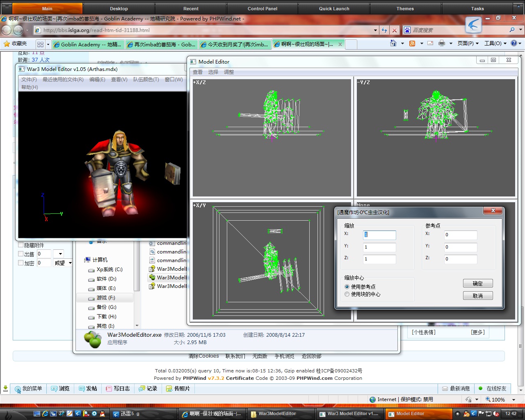This screenshot has height=420, width=525.
Task: Toggle the 出售 checkbox
Action: (21, 254)
